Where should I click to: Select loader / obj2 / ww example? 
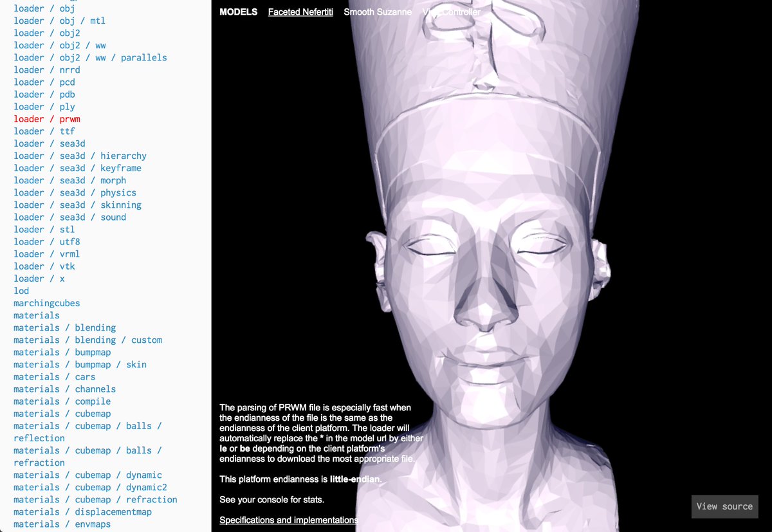tap(60, 45)
